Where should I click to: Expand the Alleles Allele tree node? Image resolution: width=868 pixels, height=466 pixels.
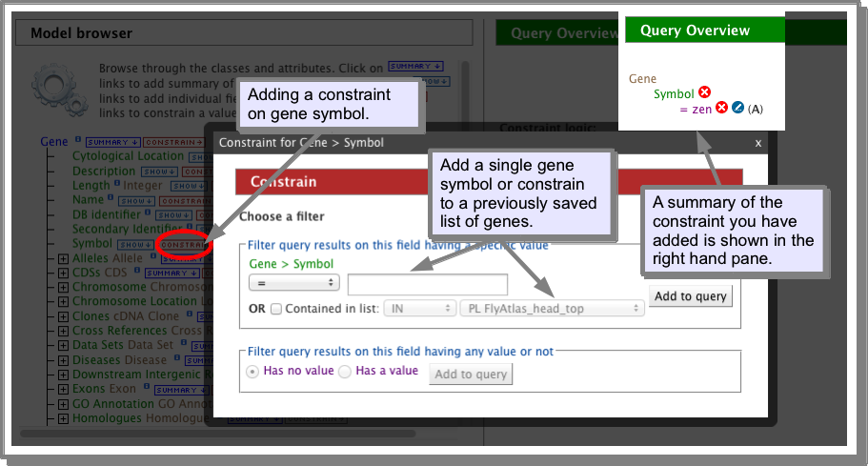point(63,259)
